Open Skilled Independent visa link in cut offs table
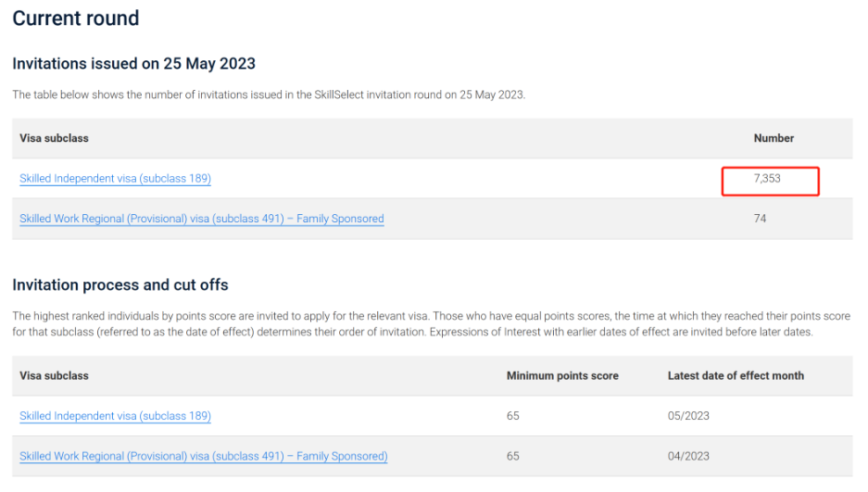The image size is (868, 492). pos(115,416)
